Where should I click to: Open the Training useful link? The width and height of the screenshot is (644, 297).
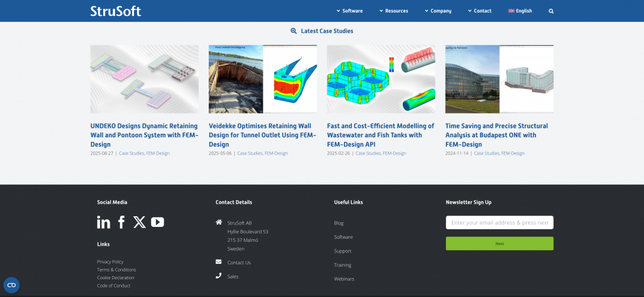pos(343,265)
